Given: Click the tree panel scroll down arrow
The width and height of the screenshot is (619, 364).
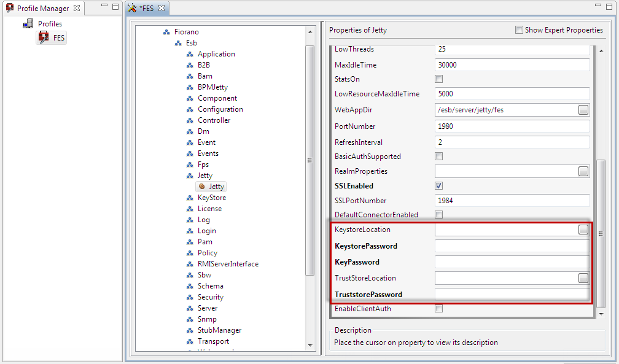Looking at the screenshot, I should click(310, 346).
